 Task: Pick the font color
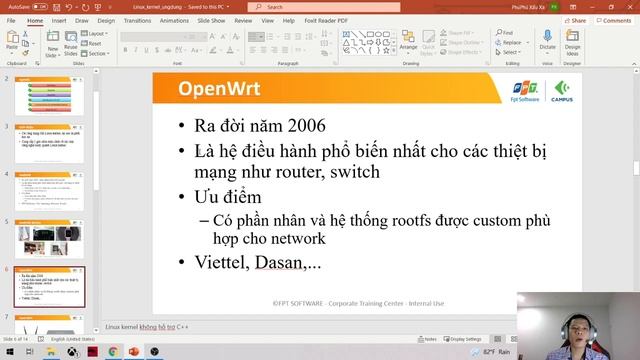pyautogui.click(x=231, y=50)
